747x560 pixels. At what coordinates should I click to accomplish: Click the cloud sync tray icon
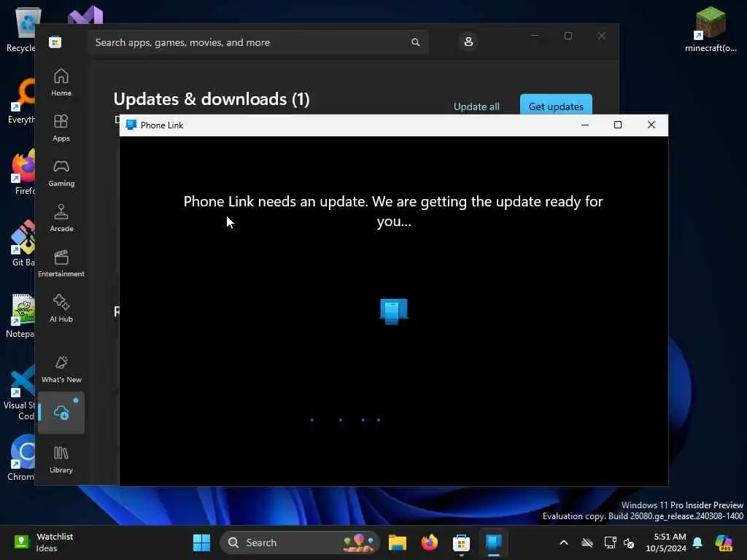pos(587,542)
